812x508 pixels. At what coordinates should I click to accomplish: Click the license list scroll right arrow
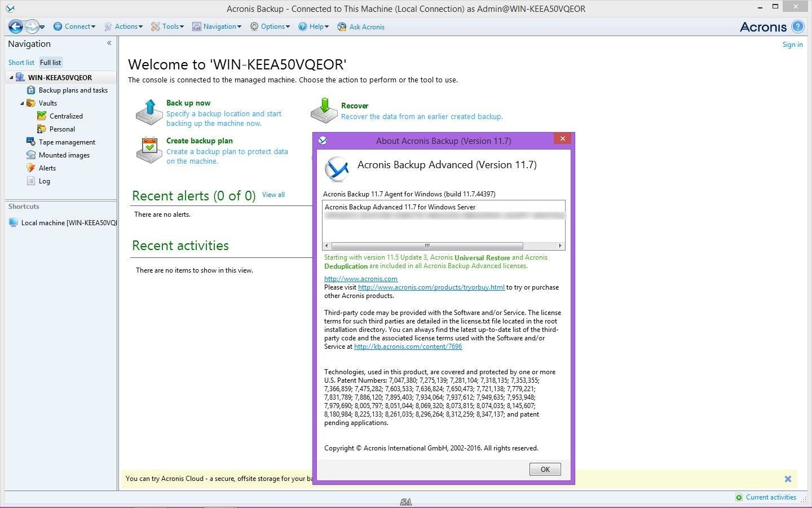click(x=560, y=246)
